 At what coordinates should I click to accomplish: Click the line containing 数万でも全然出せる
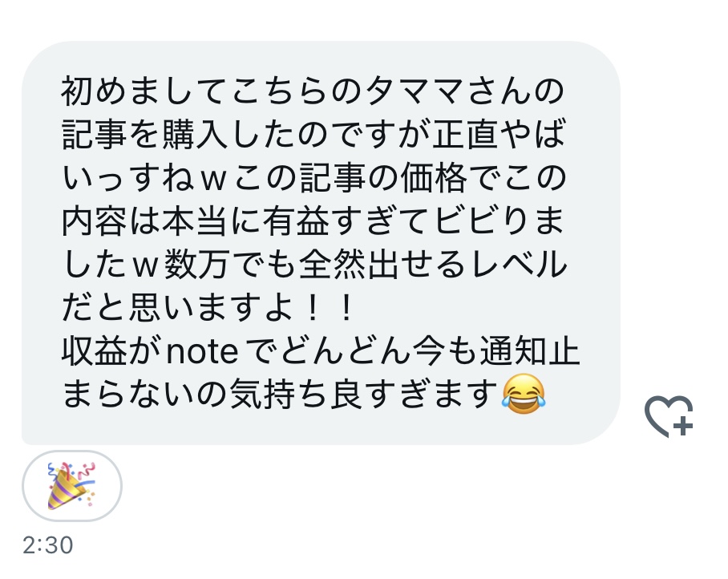[x=314, y=265]
